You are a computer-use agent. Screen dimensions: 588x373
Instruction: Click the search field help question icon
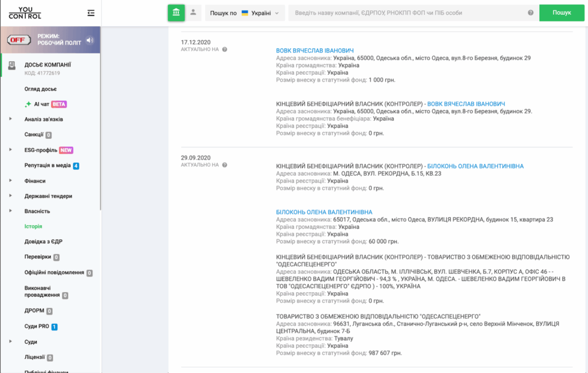tap(530, 13)
